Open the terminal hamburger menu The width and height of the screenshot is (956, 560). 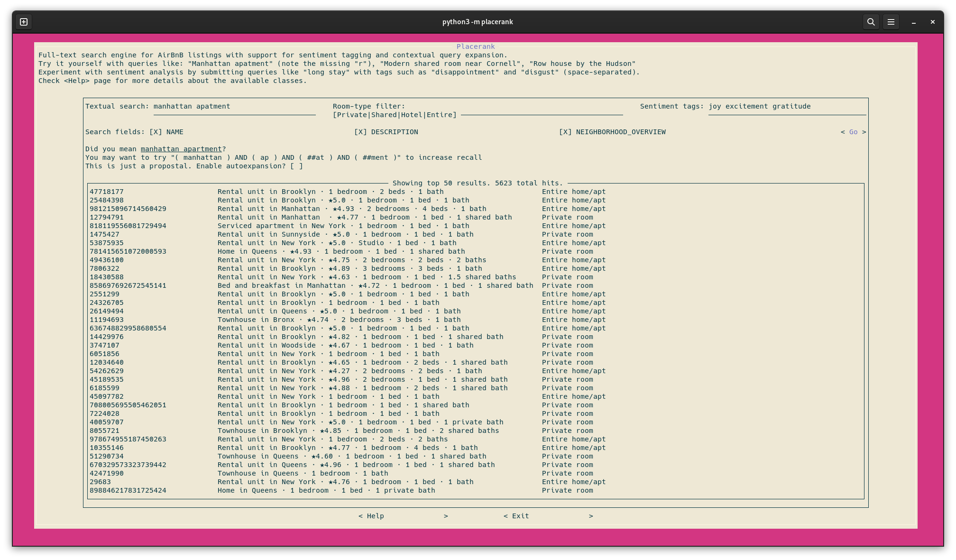[x=891, y=22]
